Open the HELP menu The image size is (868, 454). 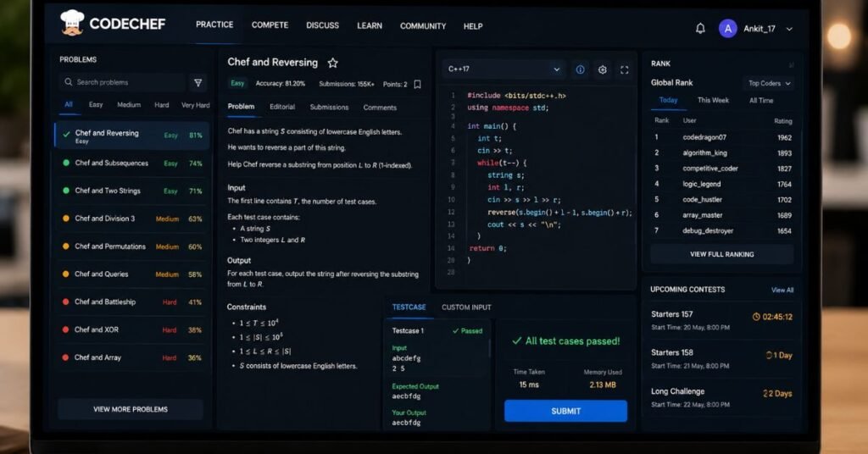(x=473, y=26)
